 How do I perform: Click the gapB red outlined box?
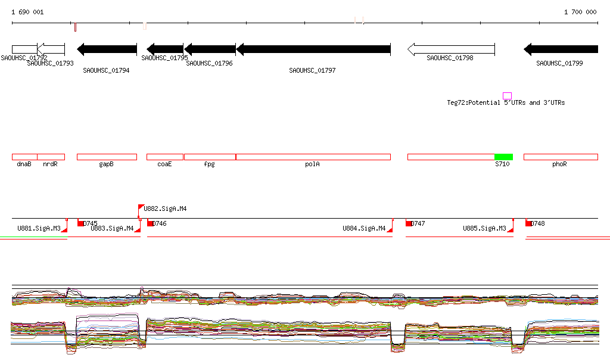pyautogui.click(x=107, y=157)
